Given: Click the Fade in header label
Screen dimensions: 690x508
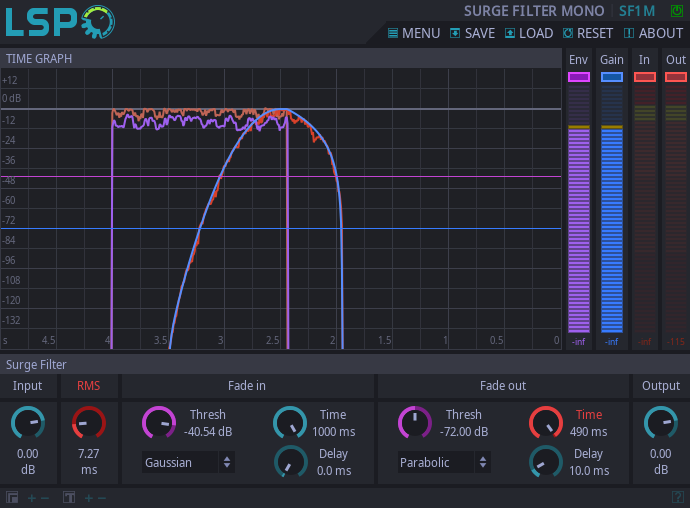Looking at the screenshot, I should pyautogui.click(x=246, y=386).
